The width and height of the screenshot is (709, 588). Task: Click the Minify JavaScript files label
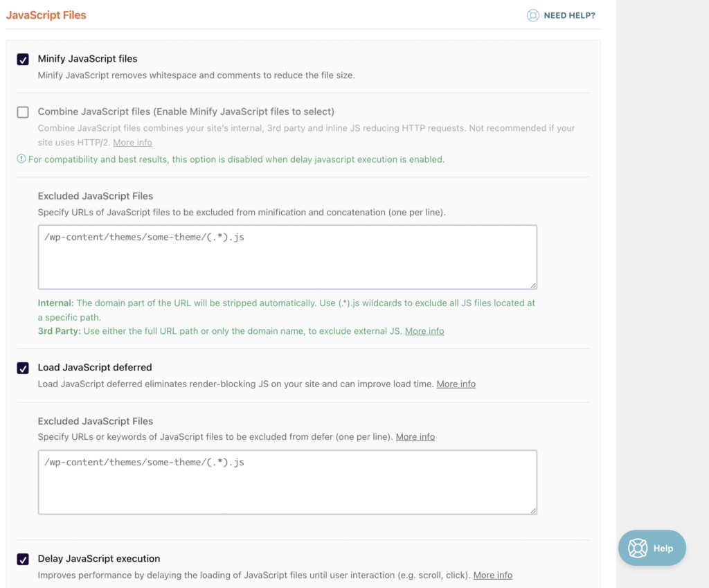(x=88, y=59)
